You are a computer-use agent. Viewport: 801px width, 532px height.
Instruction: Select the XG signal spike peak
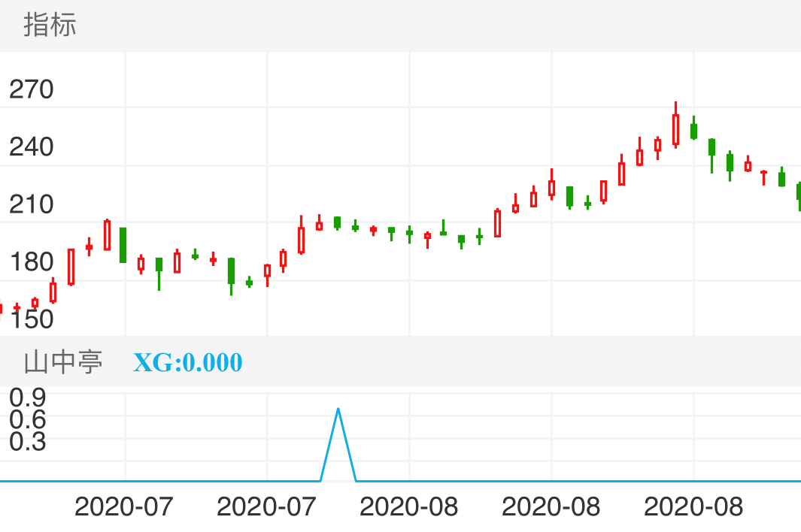click(x=338, y=410)
